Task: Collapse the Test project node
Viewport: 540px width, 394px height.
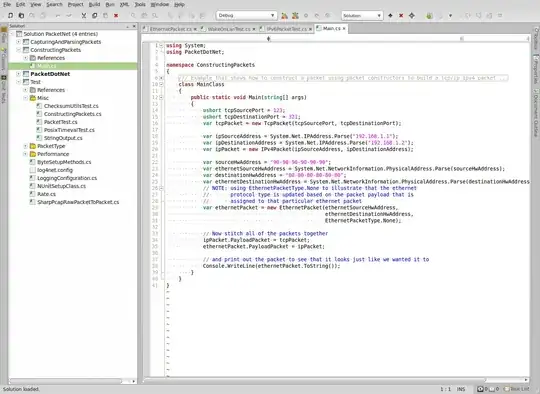Action: coord(19,82)
